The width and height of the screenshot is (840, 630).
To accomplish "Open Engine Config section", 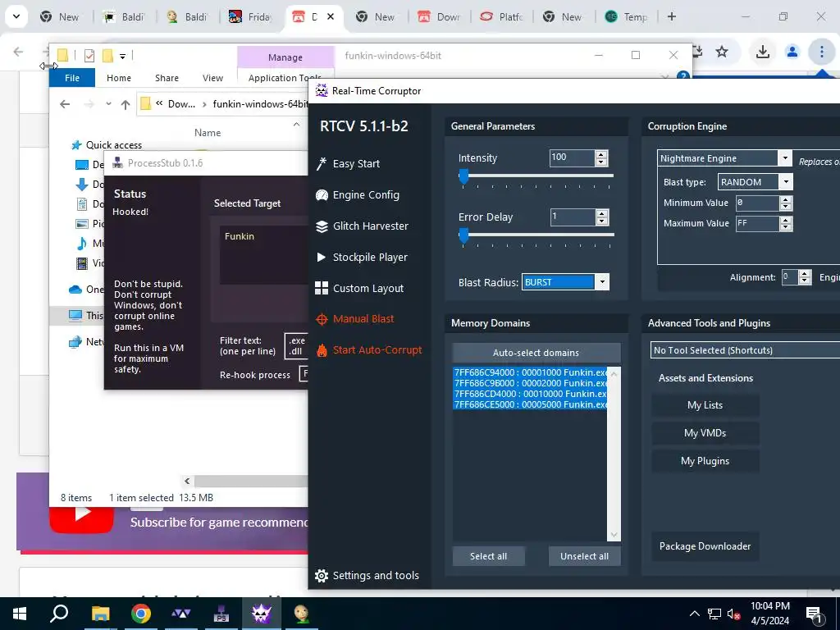I will coord(358,195).
